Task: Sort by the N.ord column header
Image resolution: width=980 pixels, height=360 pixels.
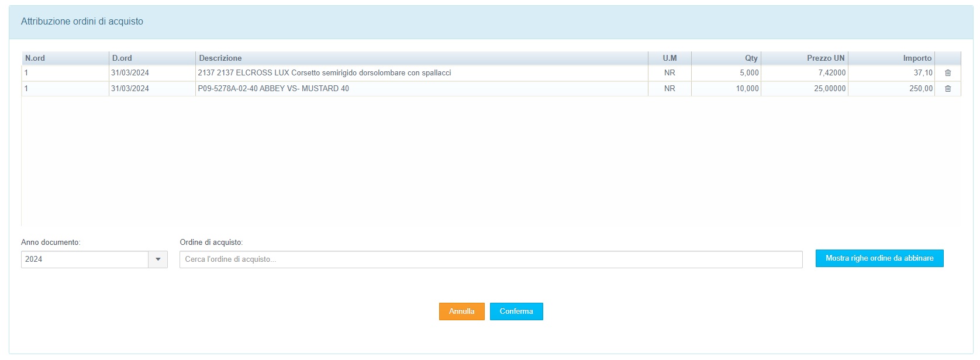Action: [x=35, y=58]
